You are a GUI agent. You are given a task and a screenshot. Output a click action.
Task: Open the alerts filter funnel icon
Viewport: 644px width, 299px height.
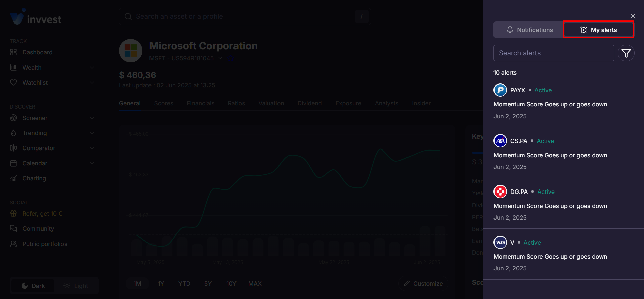click(626, 53)
